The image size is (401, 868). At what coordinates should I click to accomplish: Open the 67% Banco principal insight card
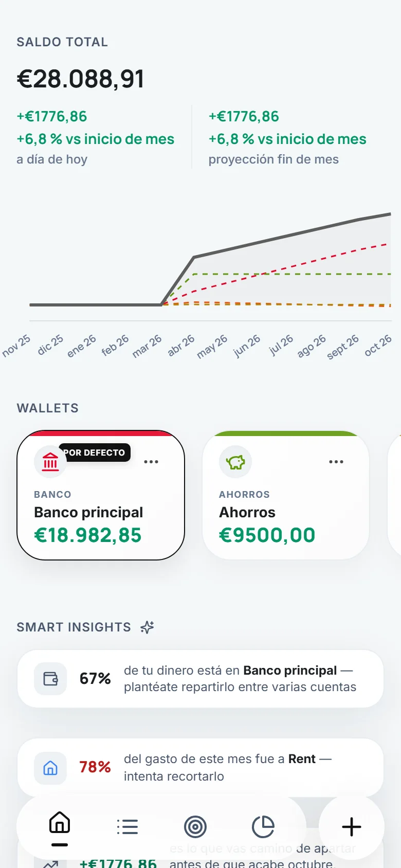tap(200, 679)
